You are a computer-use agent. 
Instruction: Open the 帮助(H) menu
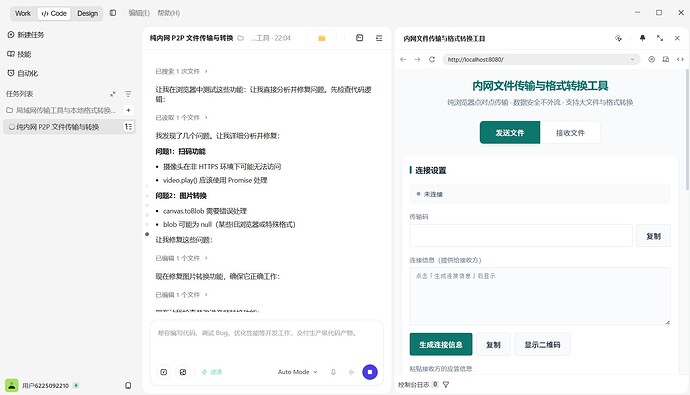tap(169, 13)
